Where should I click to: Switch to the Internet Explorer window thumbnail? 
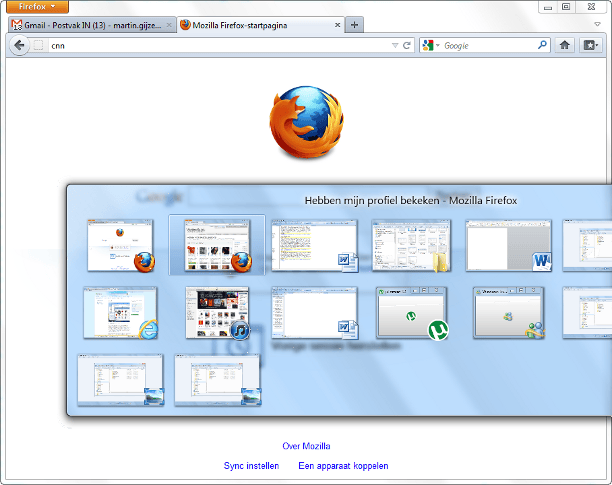(120, 313)
